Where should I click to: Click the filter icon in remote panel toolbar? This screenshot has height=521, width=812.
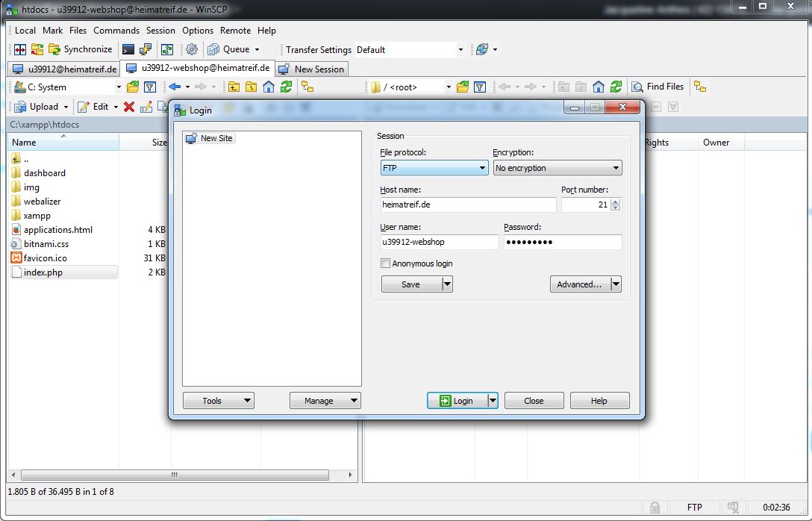click(x=480, y=87)
